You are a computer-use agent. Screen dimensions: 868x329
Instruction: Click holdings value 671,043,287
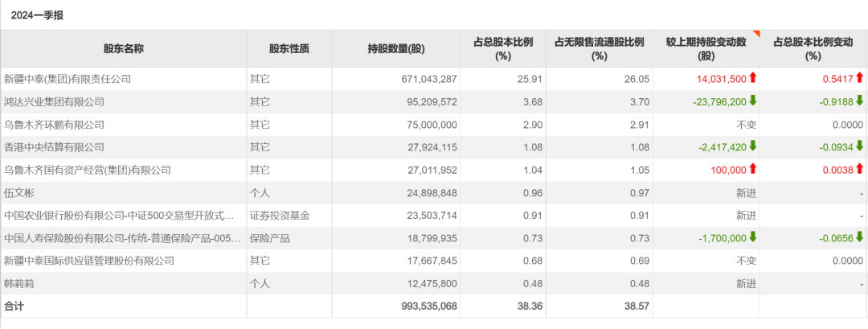[x=429, y=79]
